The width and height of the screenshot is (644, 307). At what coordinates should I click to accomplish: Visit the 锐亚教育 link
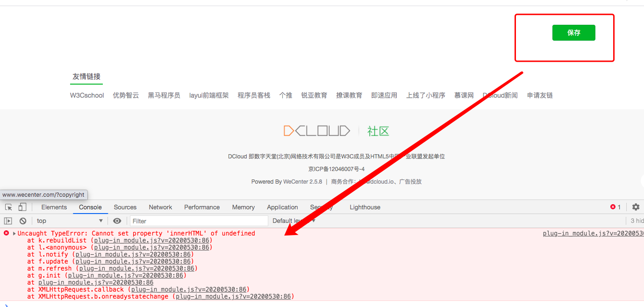click(x=314, y=95)
